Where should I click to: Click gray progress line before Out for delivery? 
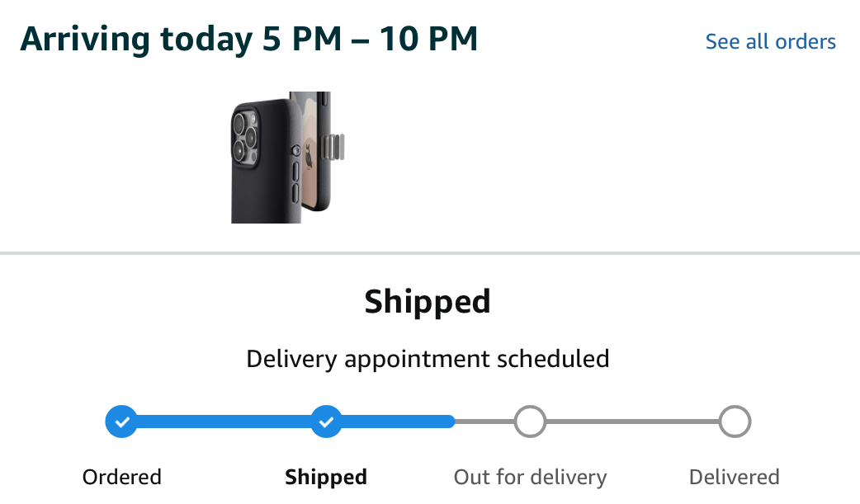tap(484, 422)
